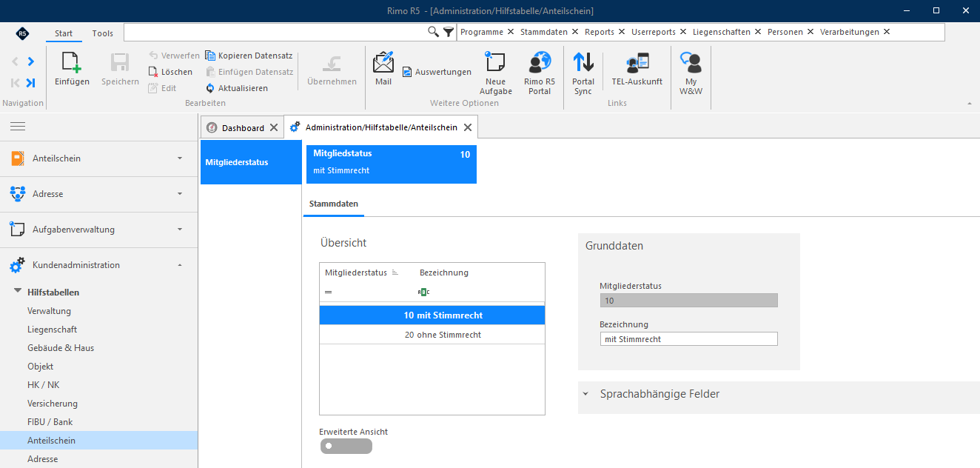980x468 pixels.
Task: Close the Dashboard tab
Action: (x=274, y=128)
